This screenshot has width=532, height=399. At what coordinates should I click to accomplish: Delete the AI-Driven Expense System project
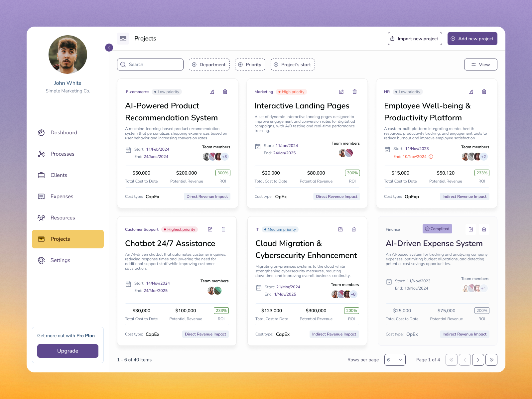point(484,229)
